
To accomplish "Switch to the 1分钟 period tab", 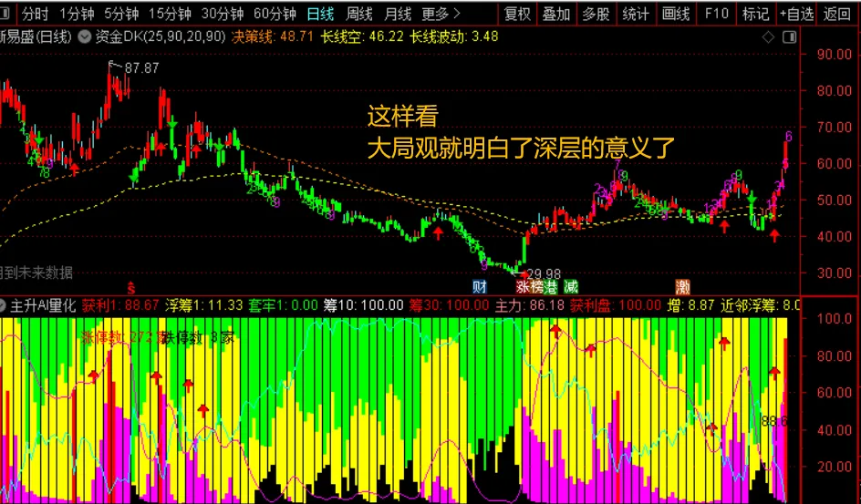I will (x=77, y=14).
